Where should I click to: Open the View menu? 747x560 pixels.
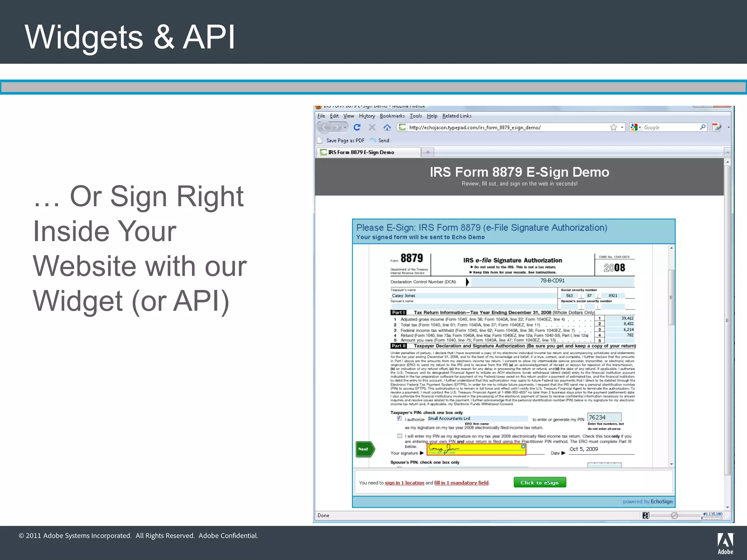[x=349, y=116]
